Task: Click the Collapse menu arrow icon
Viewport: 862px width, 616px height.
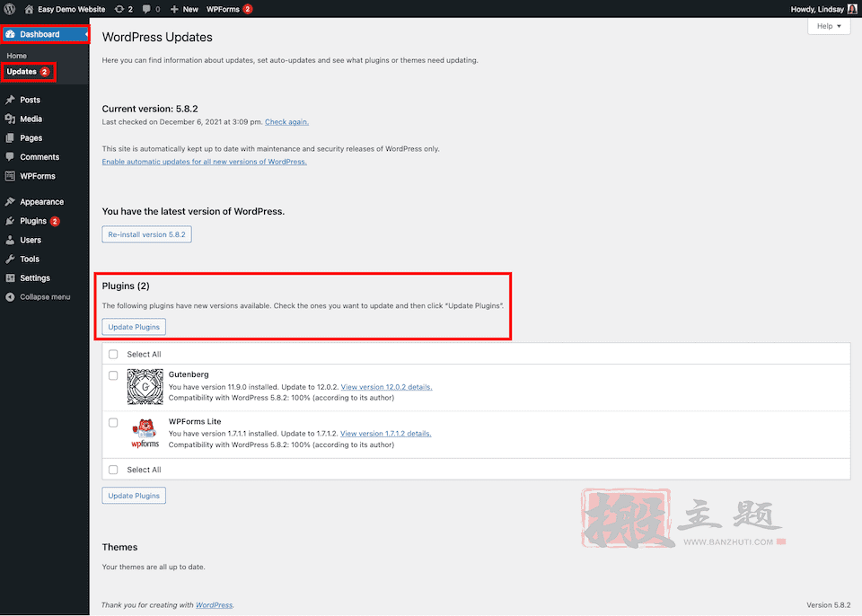Action: click(x=10, y=297)
